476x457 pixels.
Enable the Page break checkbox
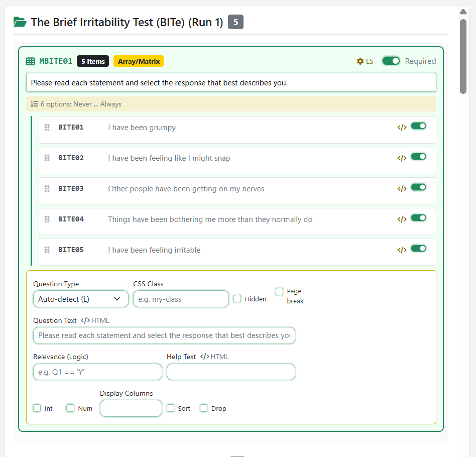[x=279, y=291]
